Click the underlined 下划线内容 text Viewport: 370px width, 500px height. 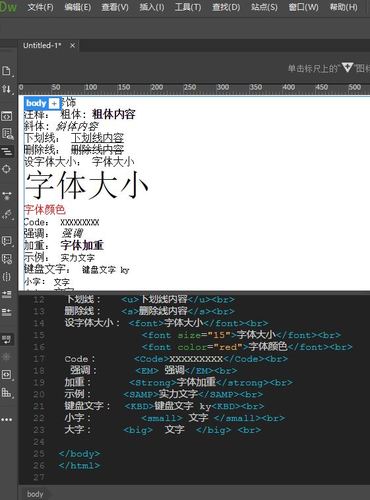click(97, 138)
